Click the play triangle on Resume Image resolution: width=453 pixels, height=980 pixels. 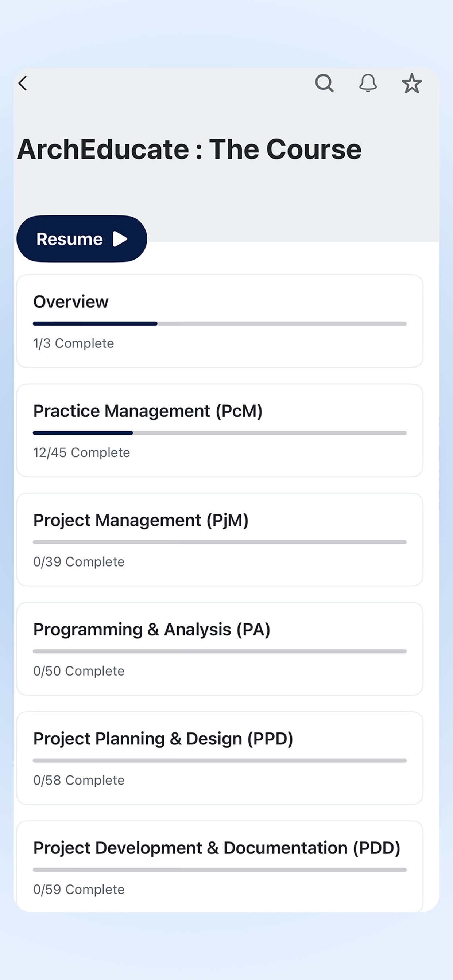point(120,239)
